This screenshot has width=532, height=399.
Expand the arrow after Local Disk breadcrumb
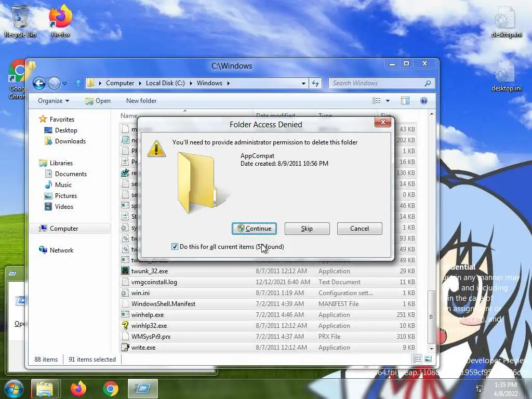click(x=191, y=83)
